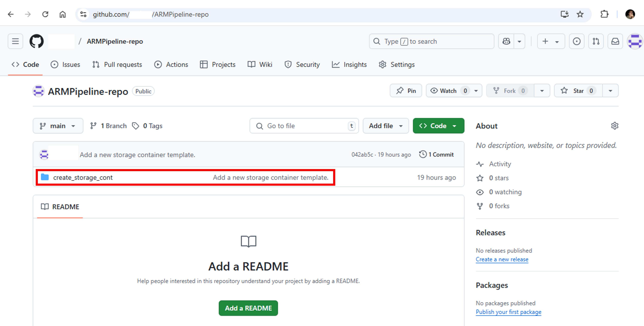Click Add a README button

click(248, 308)
